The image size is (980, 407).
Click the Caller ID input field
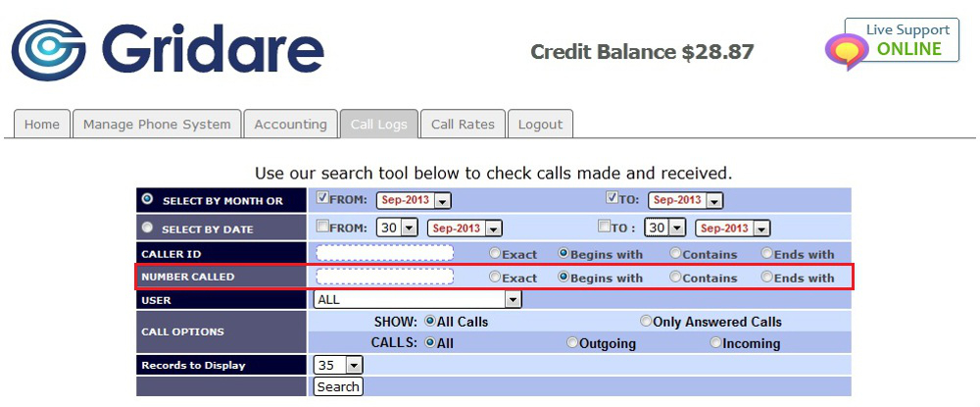click(384, 253)
